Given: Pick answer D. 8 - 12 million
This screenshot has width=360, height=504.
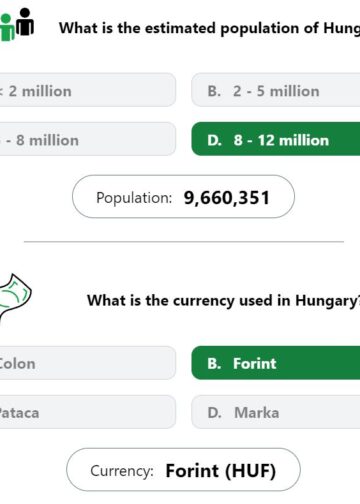Looking at the screenshot, I should coord(276,139).
